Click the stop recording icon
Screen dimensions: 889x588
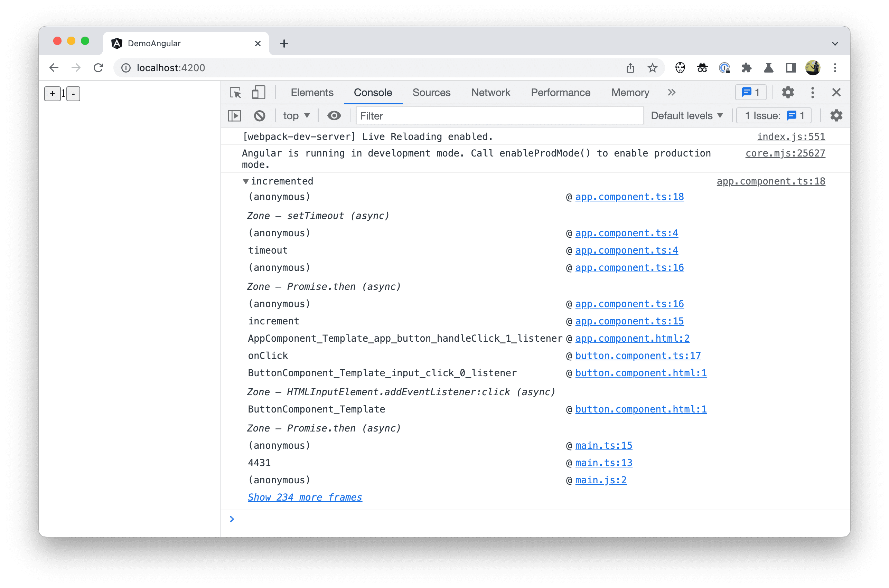[x=260, y=116]
